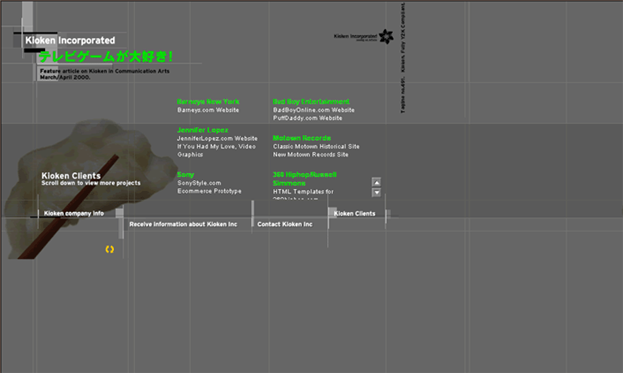The width and height of the screenshot is (623, 373).
Task: Click the Sony client heading
Action: tap(186, 174)
